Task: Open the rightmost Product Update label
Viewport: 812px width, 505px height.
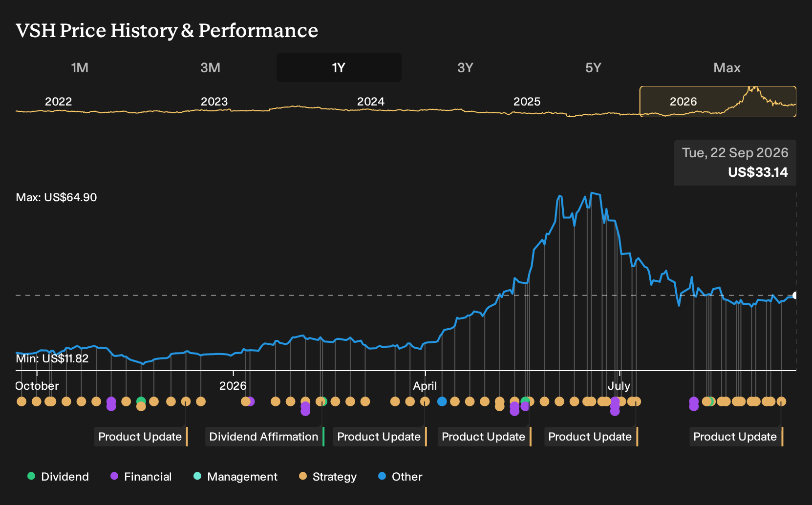Action: [x=736, y=437]
